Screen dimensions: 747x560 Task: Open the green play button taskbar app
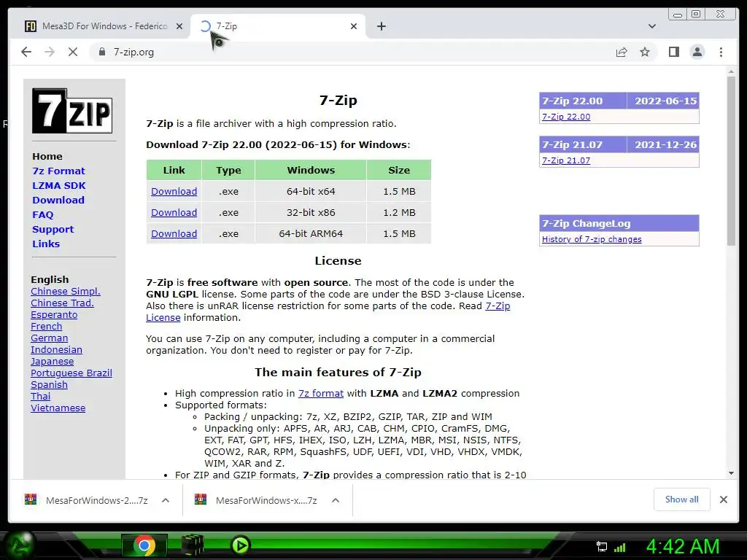(241, 545)
